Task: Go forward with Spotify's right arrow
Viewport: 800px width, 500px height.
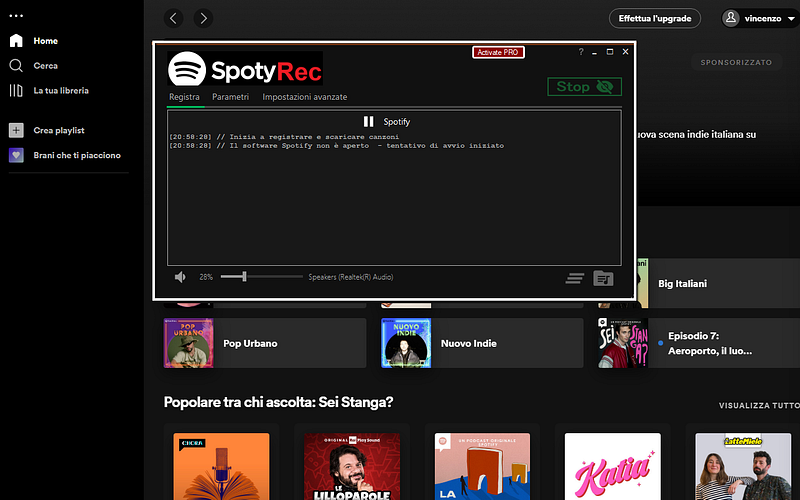Action: coord(203,18)
